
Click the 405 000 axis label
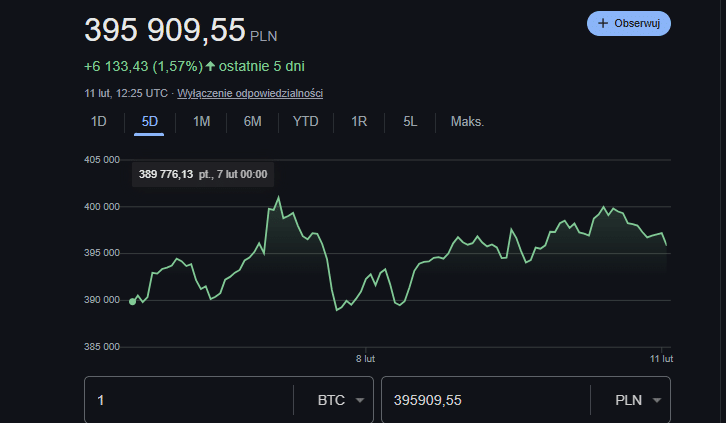click(102, 160)
